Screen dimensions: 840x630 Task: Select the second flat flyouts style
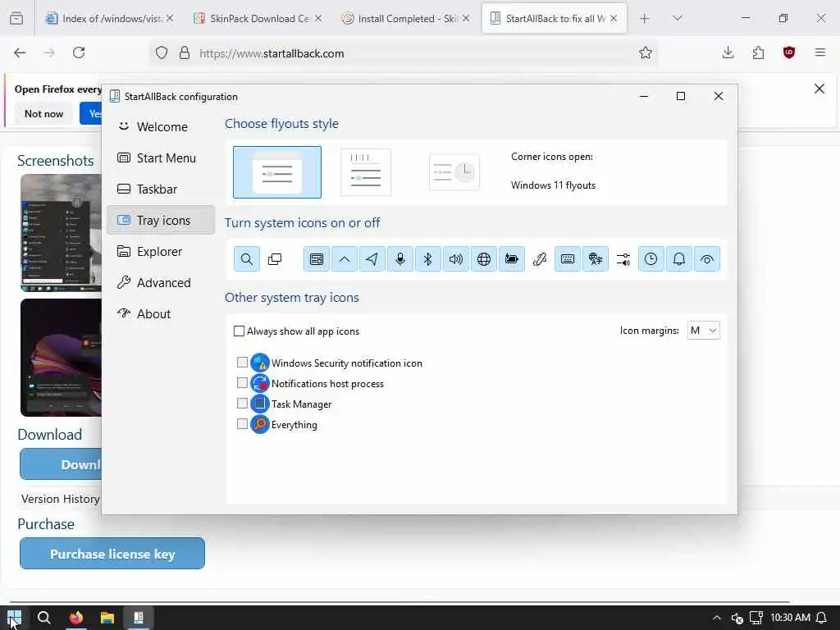pos(366,172)
